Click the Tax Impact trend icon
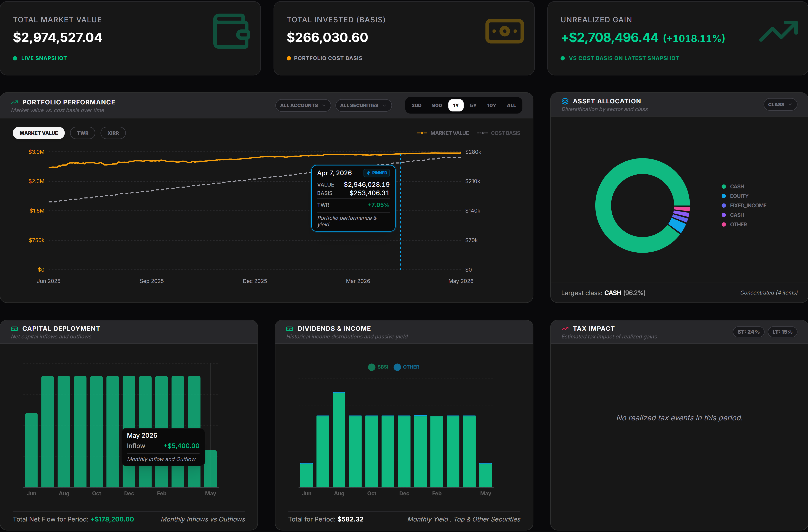 coord(565,329)
